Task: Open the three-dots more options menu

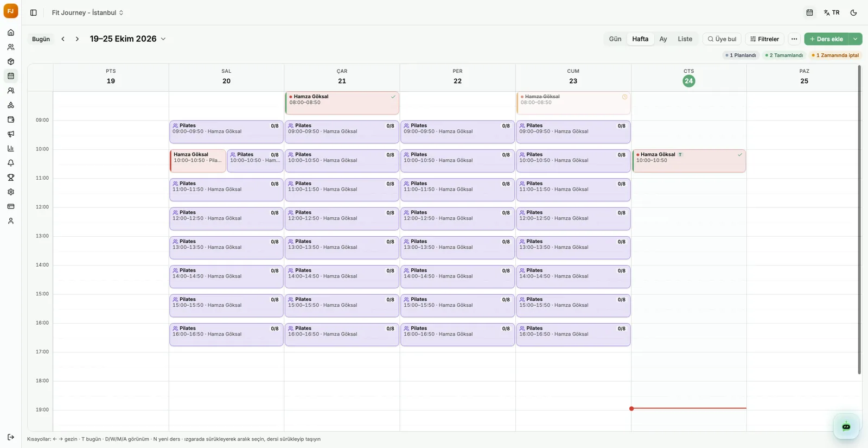Action: coord(794,39)
